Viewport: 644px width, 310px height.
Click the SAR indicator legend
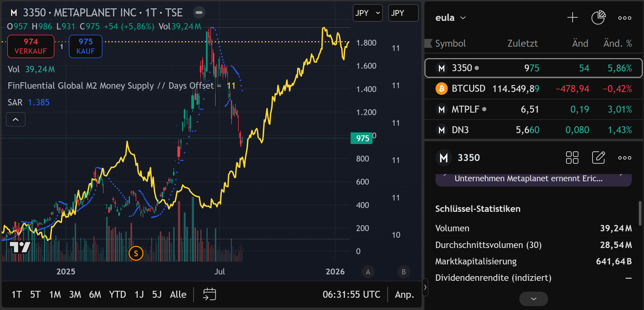click(29, 102)
